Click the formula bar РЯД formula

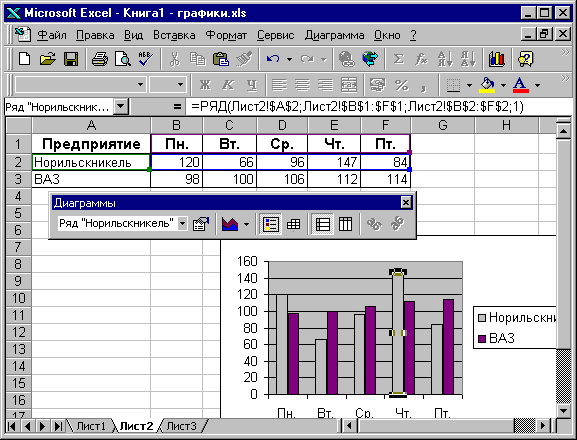pyautogui.click(x=357, y=107)
